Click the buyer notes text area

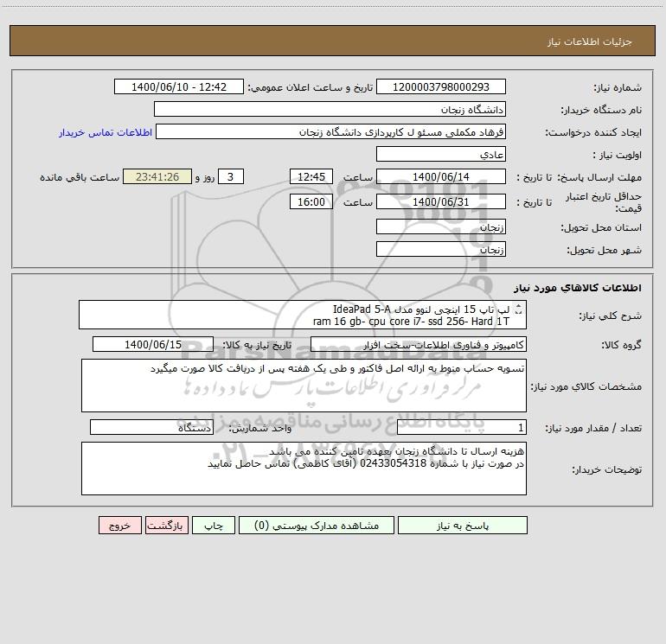pos(304,469)
